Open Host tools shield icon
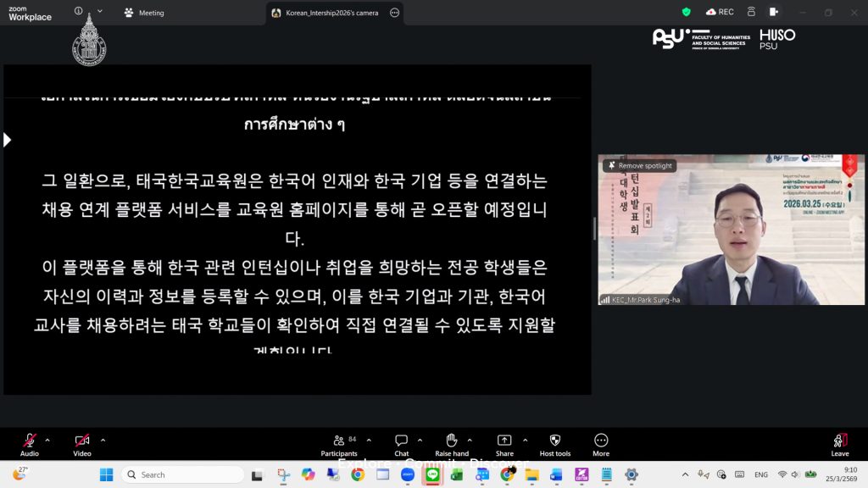Viewport: 868px width, 488px height. 555,441
